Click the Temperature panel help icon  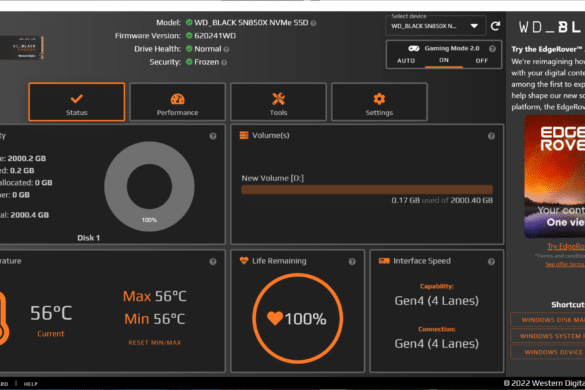tap(213, 262)
